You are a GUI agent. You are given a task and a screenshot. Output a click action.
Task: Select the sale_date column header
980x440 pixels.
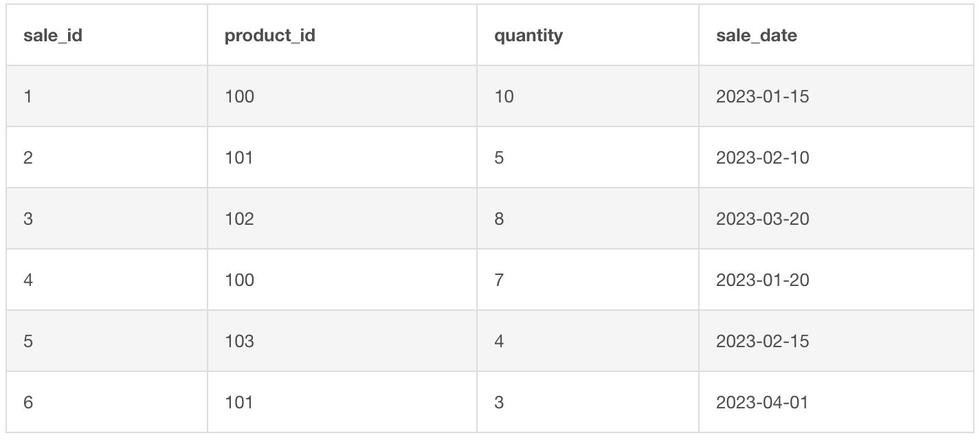coord(756,36)
